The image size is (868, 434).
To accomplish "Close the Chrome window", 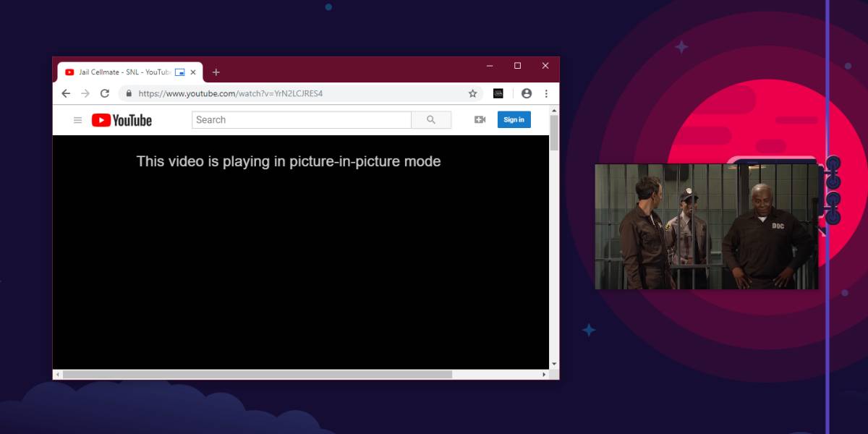I will 545,66.
